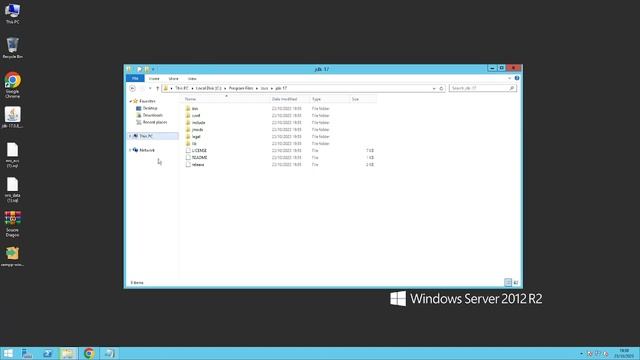This screenshot has width=640, height=360.
Task: Sort by Date modified column header
Action: 289,99
